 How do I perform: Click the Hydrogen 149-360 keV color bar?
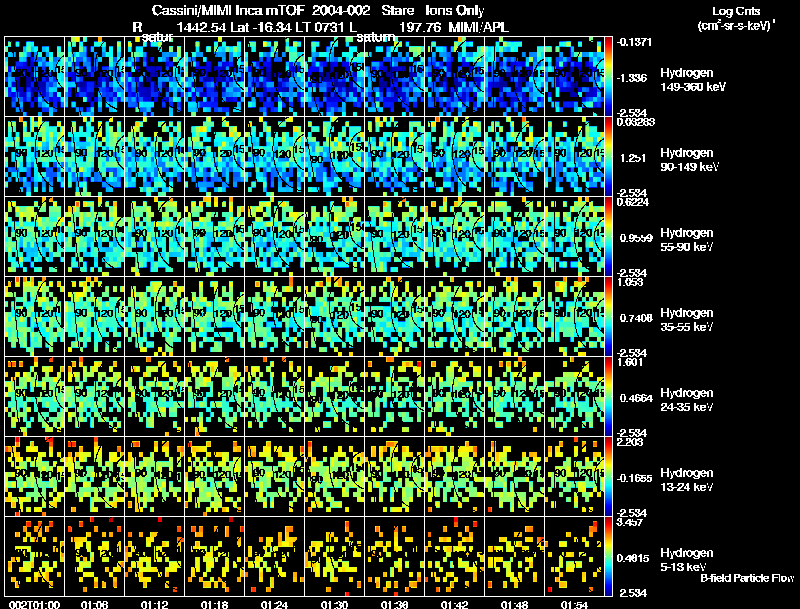point(608,77)
